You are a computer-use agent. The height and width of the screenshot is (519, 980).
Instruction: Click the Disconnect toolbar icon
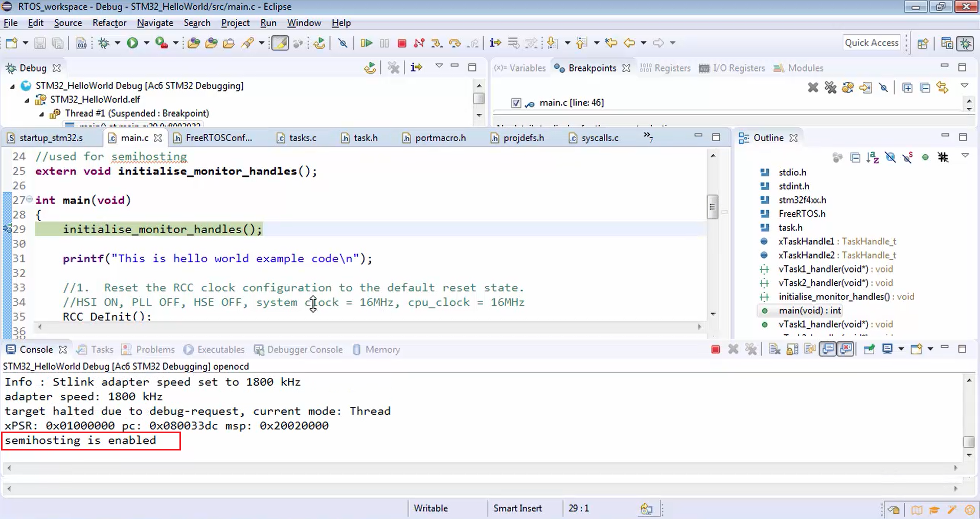point(419,43)
